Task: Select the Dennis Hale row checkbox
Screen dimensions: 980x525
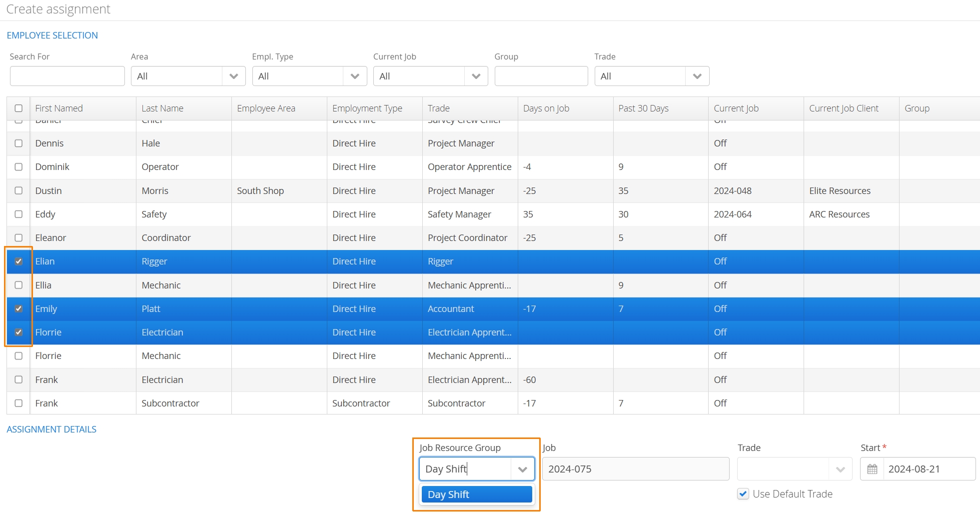Action: tap(18, 143)
